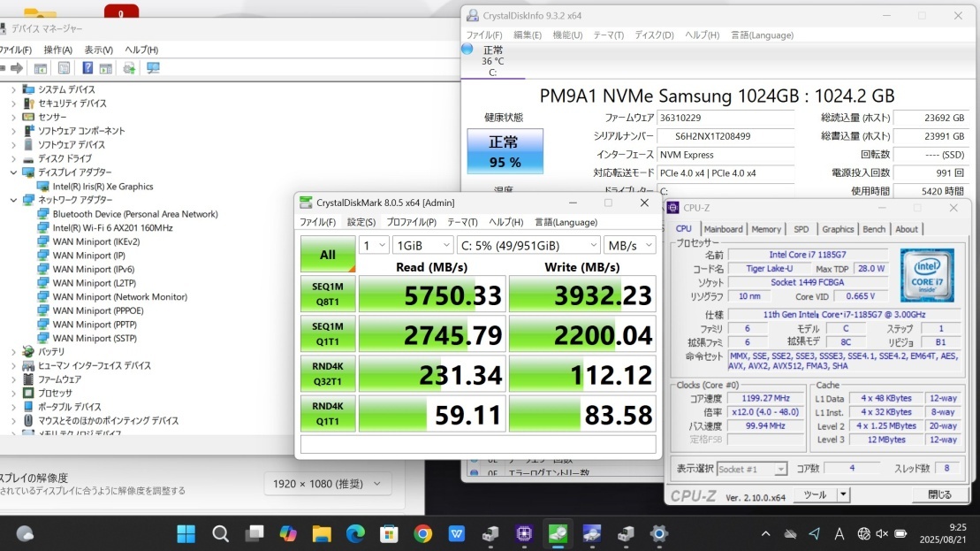Click the scan for hardware changes toolbar icon
The height and width of the screenshot is (551, 980).
tap(153, 68)
